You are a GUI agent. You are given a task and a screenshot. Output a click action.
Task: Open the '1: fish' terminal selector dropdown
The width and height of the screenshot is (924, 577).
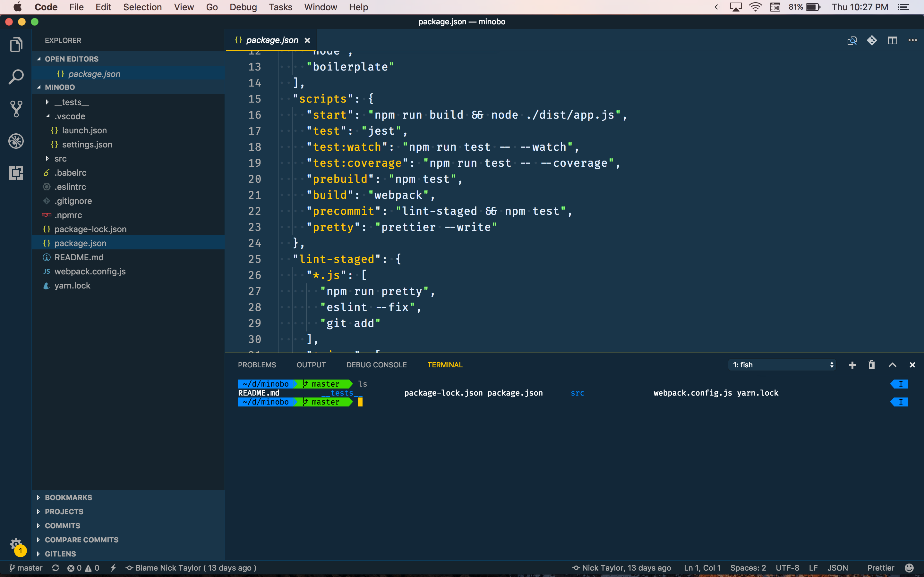[781, 365]
